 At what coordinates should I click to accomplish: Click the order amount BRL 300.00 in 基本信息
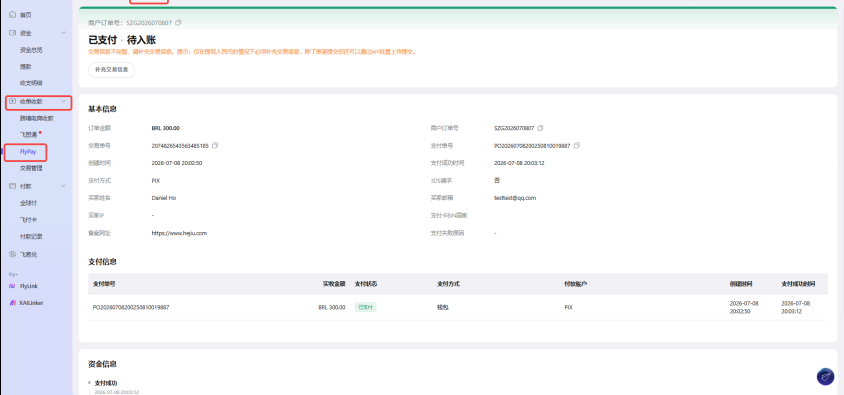click(166, 128)
